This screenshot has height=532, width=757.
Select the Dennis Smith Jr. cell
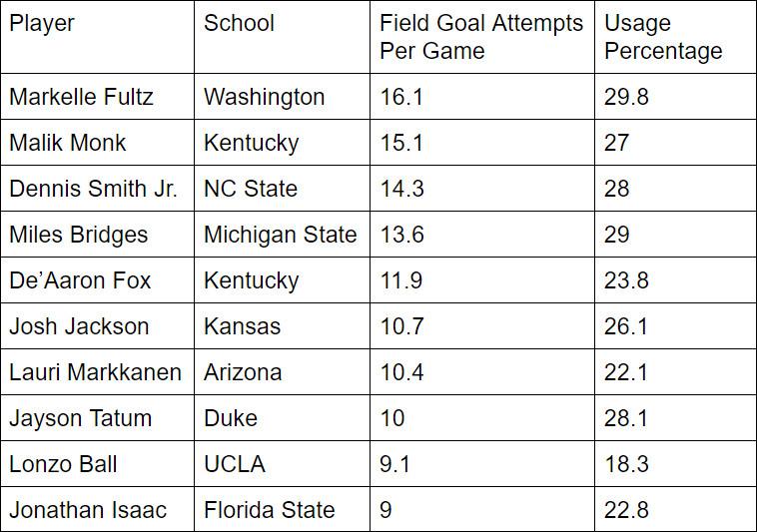coord(93,189)
